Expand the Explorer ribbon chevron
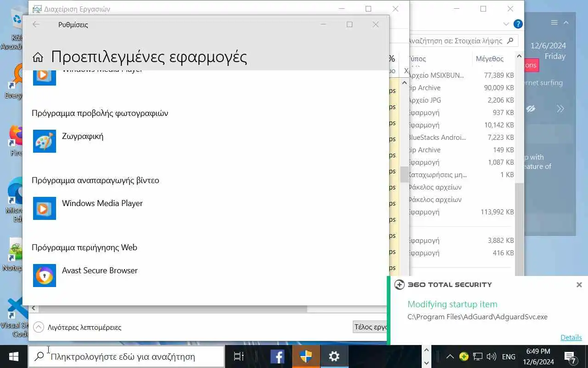The image size is (588, 368). tap(506, 24)
